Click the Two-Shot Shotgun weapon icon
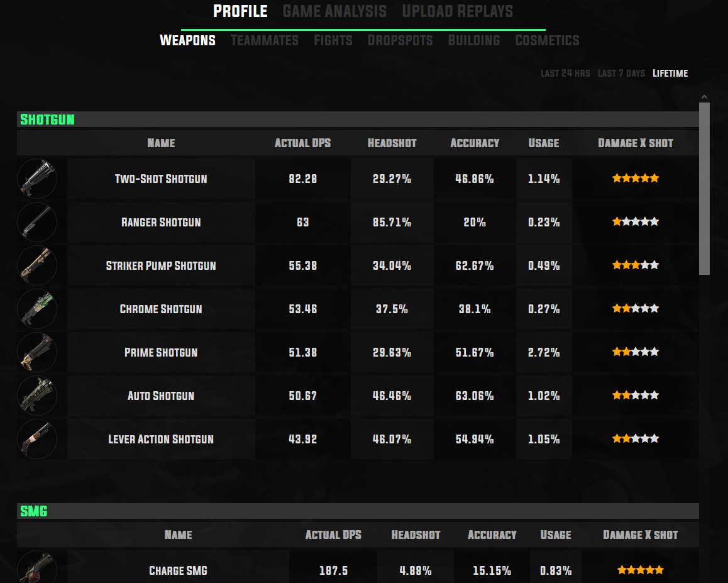Screen dimensions: 728x583 37,179
